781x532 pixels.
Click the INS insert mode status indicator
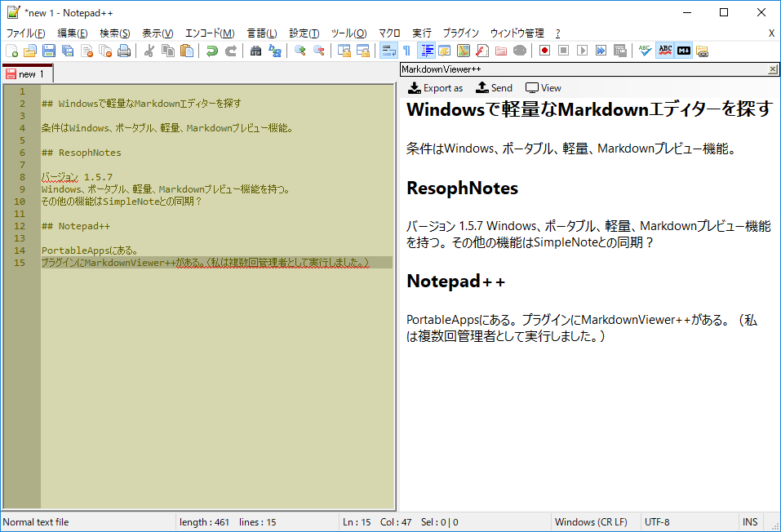750,522
